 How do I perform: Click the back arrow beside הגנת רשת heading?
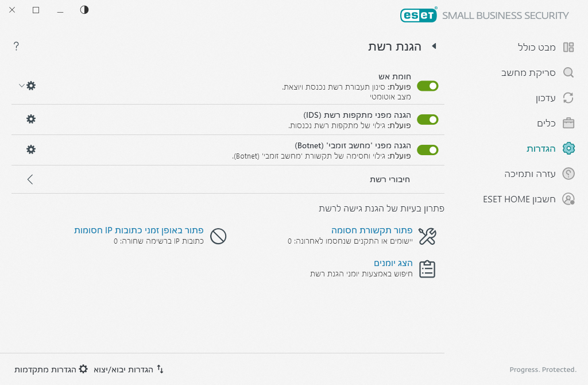click(x=434, y=47)
